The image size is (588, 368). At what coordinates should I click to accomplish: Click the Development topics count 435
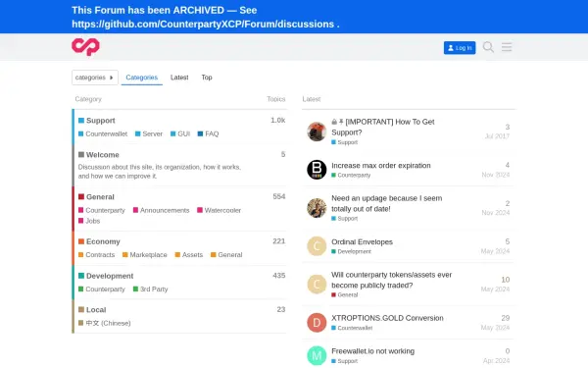pos(279,275)
